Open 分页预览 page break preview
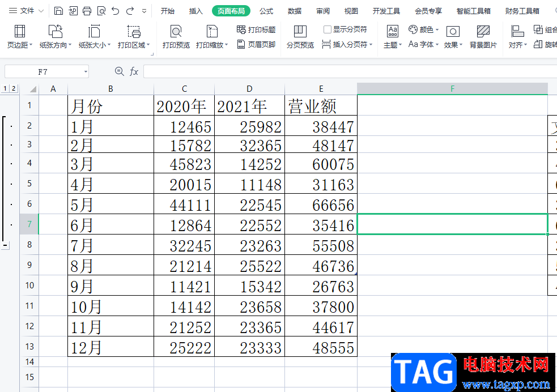The height and width of the screenshot is (392, 557). tap(300, 37)
